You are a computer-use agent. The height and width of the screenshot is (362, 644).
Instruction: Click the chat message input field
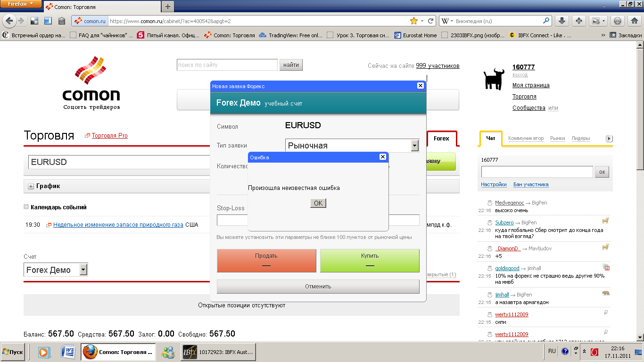click(x=537, y=172)
